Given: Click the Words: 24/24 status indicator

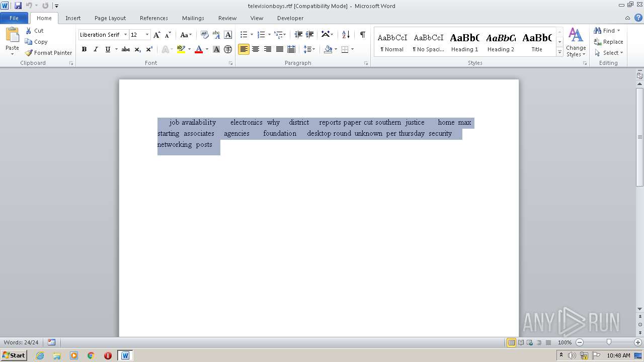Looking at the screenshot, I should coord(21,342).
